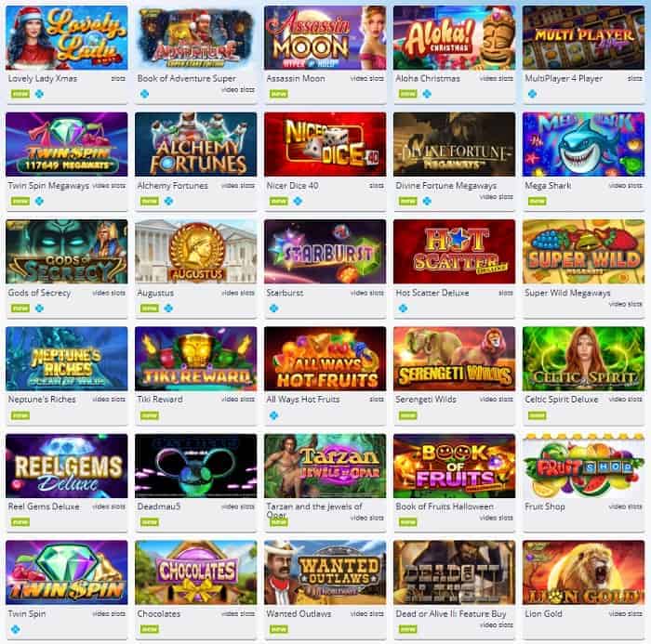Viewport: 651px width, 644px height.
Task: Open the Deadmau5 game thumbnail
Action: click(x=195, y=466)
